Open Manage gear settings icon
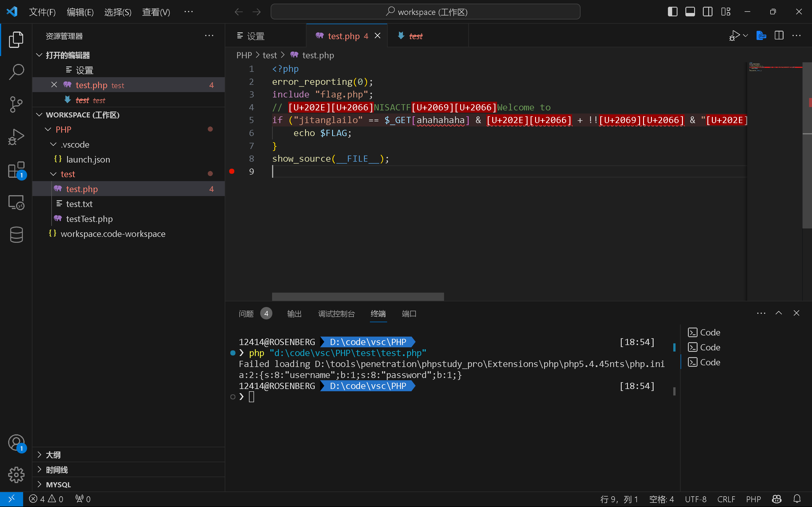Viewport: 812px width, 507px height. click(16, 475)
